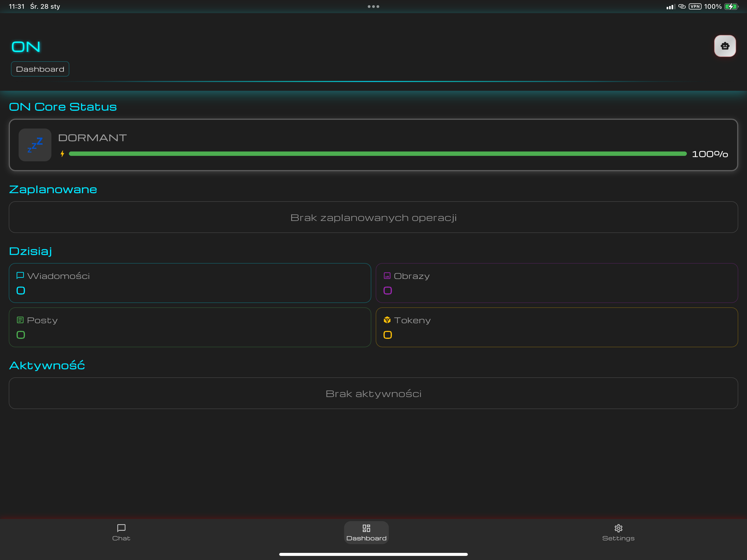Viewport: 747px width, 560px height.
Task: Click the Wiadomości chat bubble icon
Action: [20, 276]
